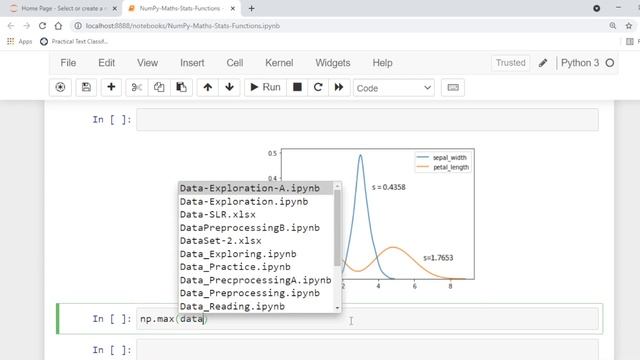Click the save and checkpoint icon
Image resolution: width=640 pixels, height=360 pixels.
(x=86, y=87)
